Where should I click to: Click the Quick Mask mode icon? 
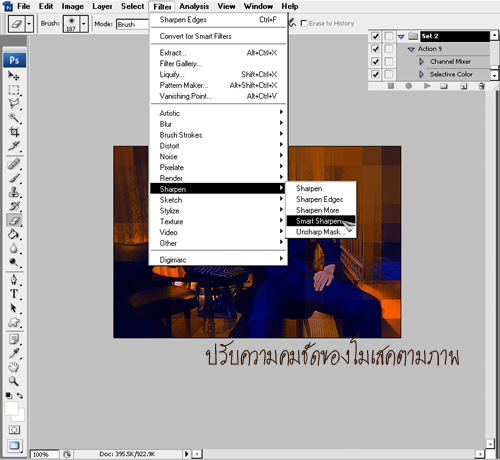[x=14, y=430]
